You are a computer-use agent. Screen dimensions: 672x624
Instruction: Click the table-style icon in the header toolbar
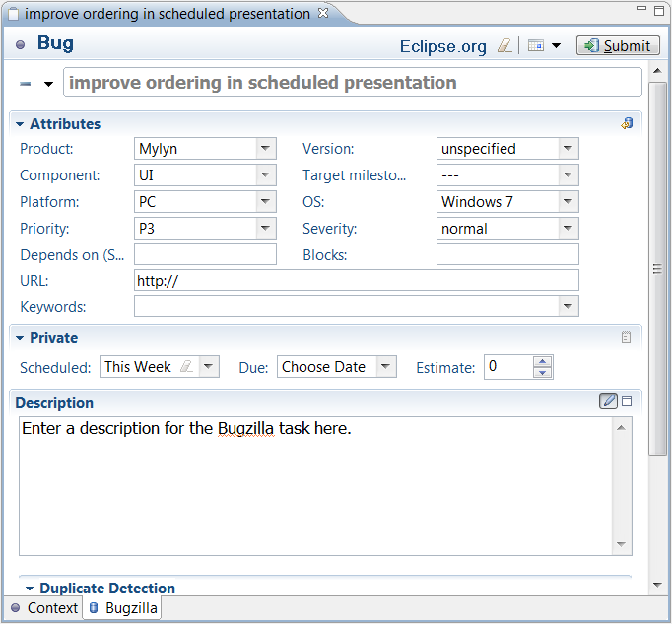pos(536,45)
